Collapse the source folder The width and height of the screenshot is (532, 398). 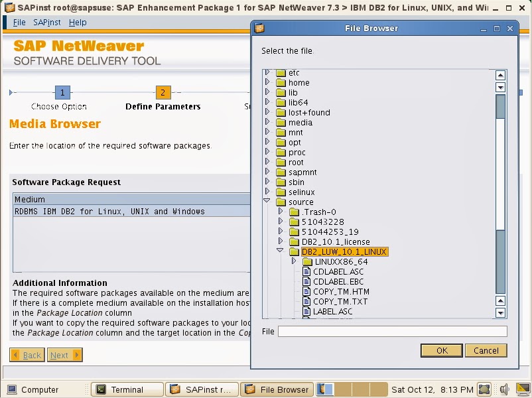click(x=268, y=202)
